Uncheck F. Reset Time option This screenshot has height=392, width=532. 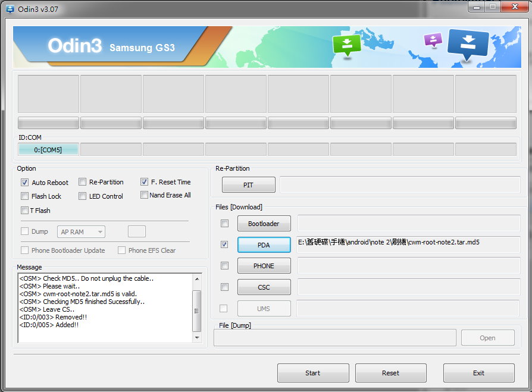(144, 182)
